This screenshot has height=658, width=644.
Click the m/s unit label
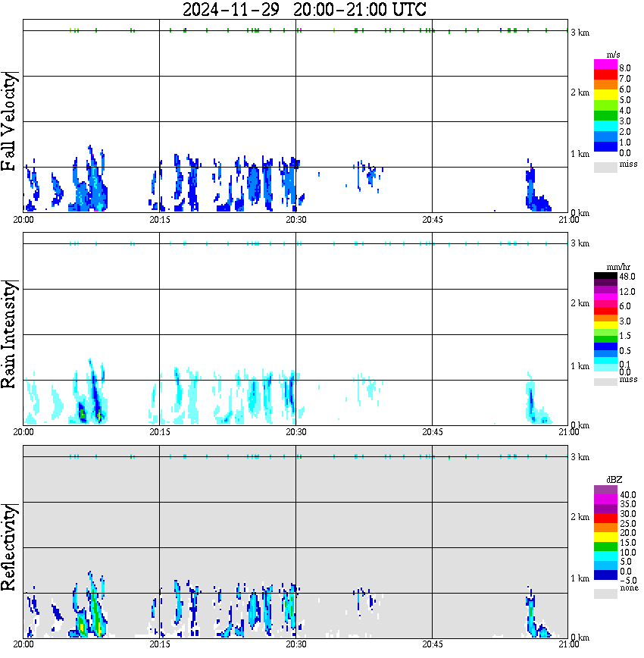(613, 55)
